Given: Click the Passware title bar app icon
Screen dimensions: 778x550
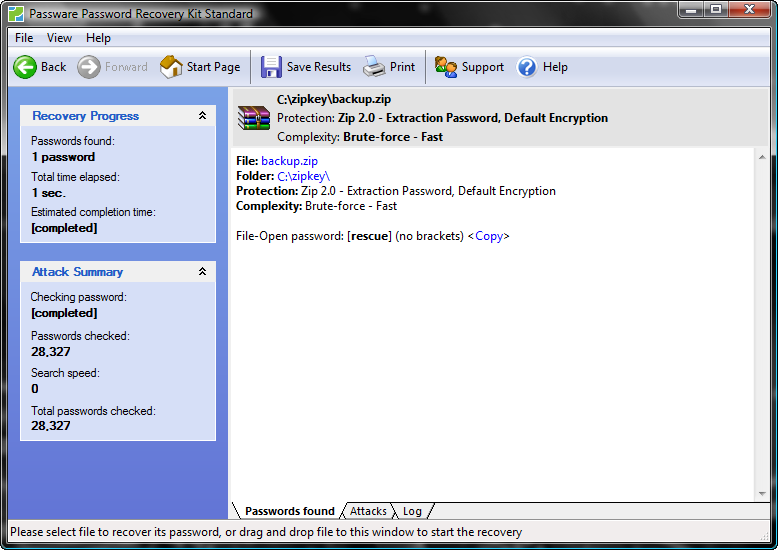Looking at the screenshot, I should (x=16, y=14).
